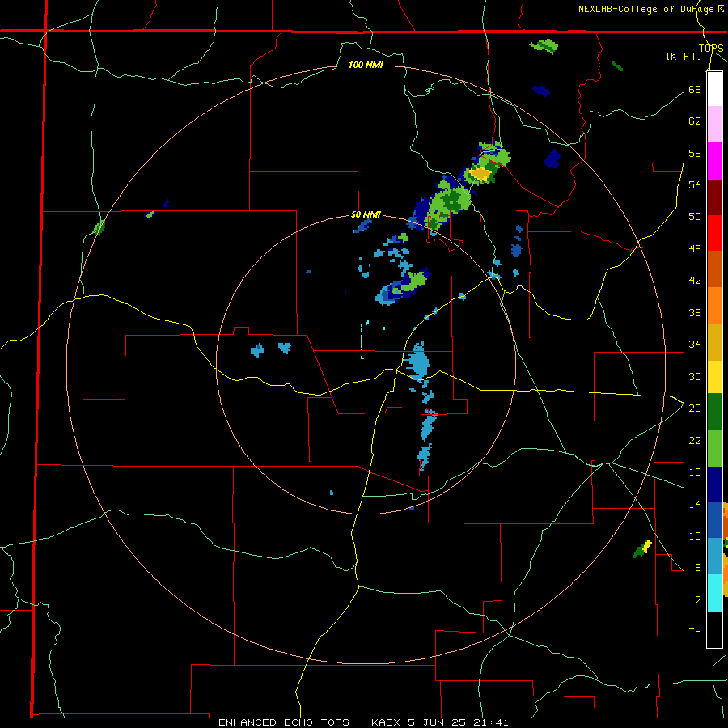The height and width of the screenshot is (728, 728).
Task: Click the legend value 46
Action: (x=695, y=249)
